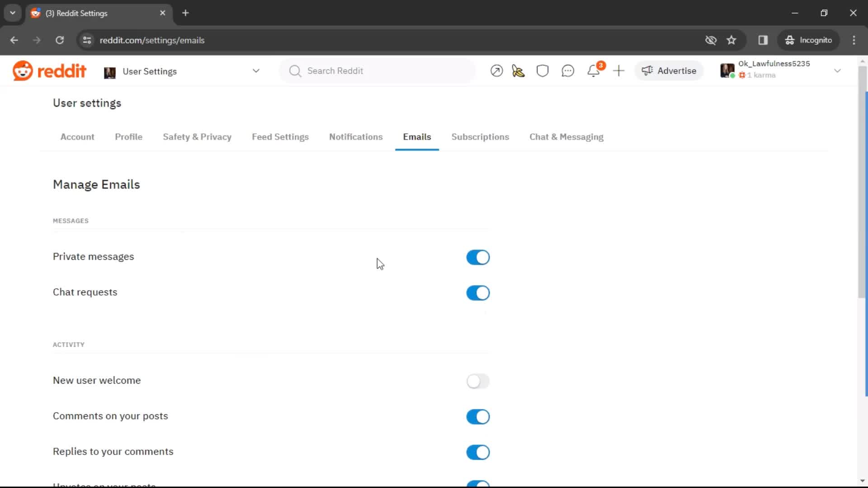Viewport: 868px width, 488px height.
Task: Click the back navigation browser arrow
Action: coord(14,40)
